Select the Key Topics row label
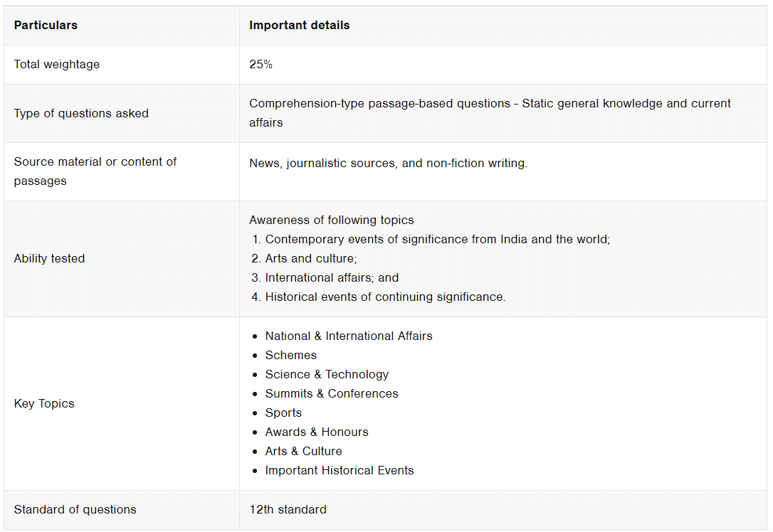Screen dimensions: 773x532 point(44,404)
